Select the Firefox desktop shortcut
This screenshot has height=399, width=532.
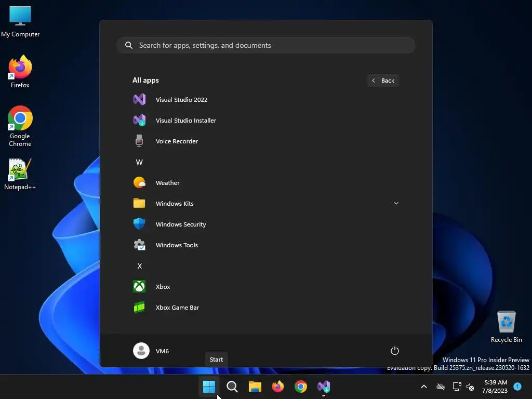pos(20,72)
